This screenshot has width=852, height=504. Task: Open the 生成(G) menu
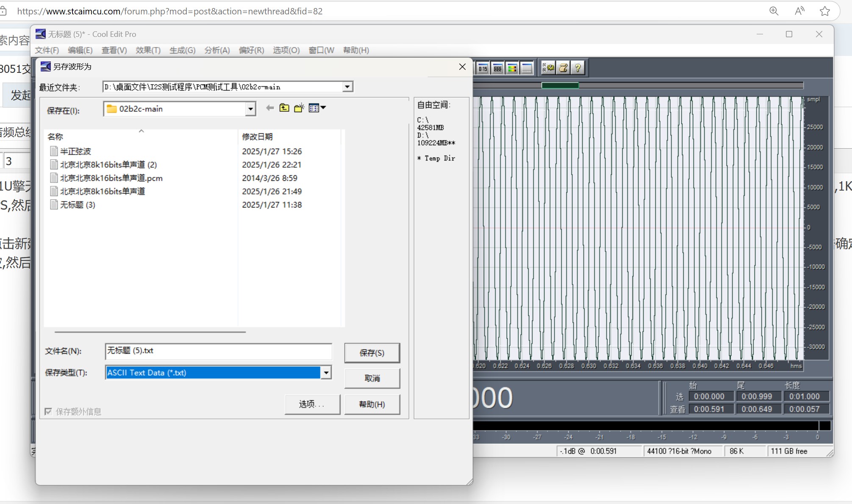(x=182, y=50)
